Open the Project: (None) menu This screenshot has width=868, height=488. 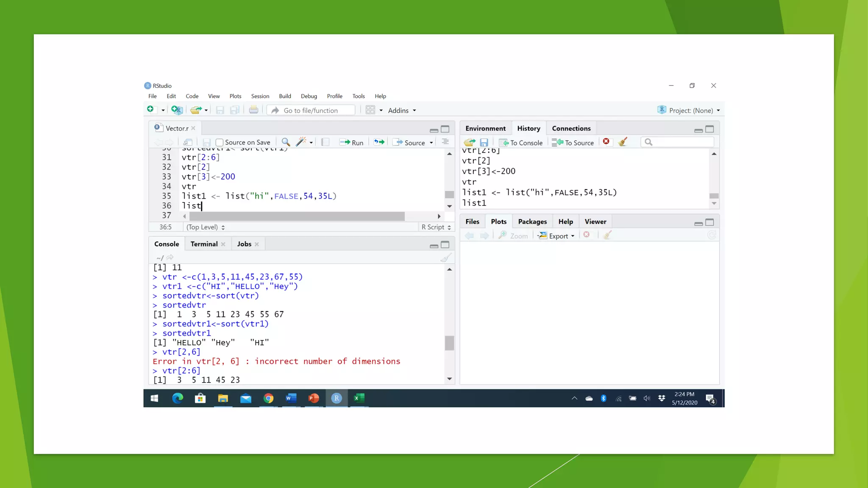[689, 111]
